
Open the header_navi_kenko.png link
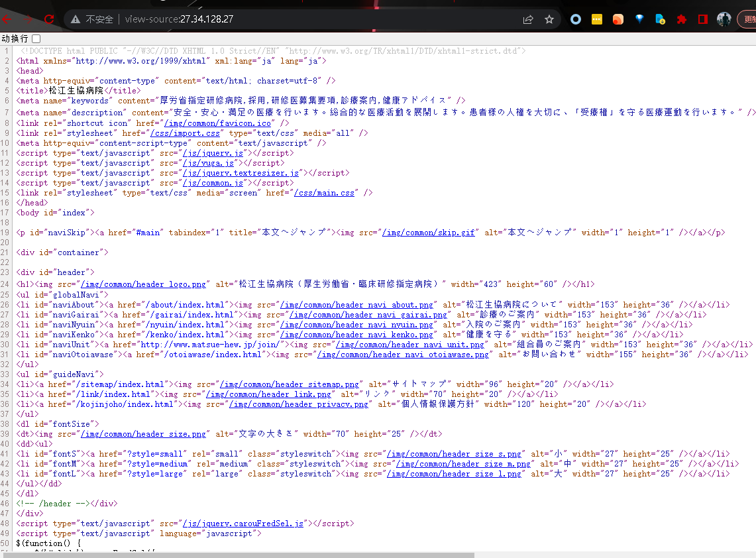(356, 335)
